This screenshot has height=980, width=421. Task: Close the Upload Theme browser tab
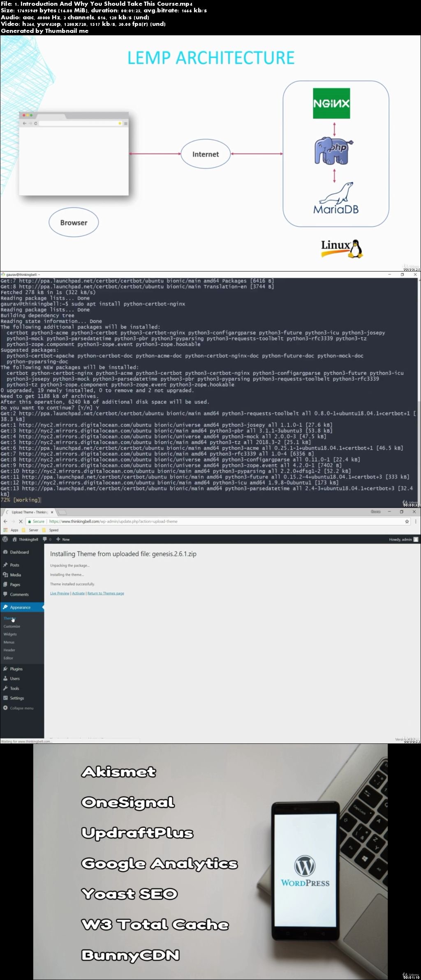[x=53, y=512]
